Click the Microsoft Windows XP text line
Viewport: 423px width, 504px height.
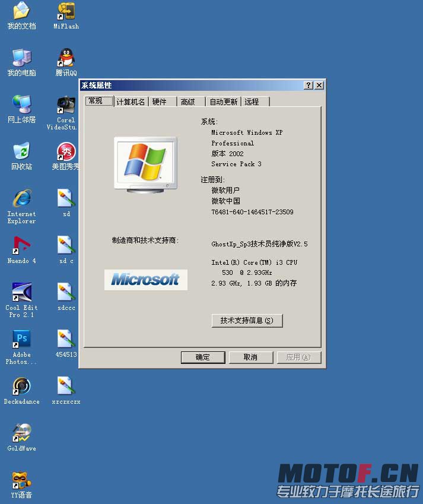pyautogui.click(x=247, y=132)
